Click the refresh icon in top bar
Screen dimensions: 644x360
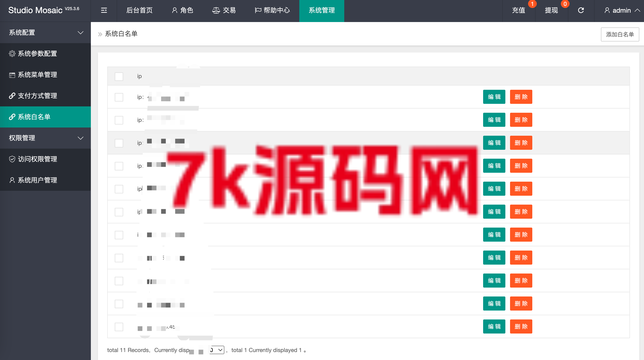coord(581,10)
